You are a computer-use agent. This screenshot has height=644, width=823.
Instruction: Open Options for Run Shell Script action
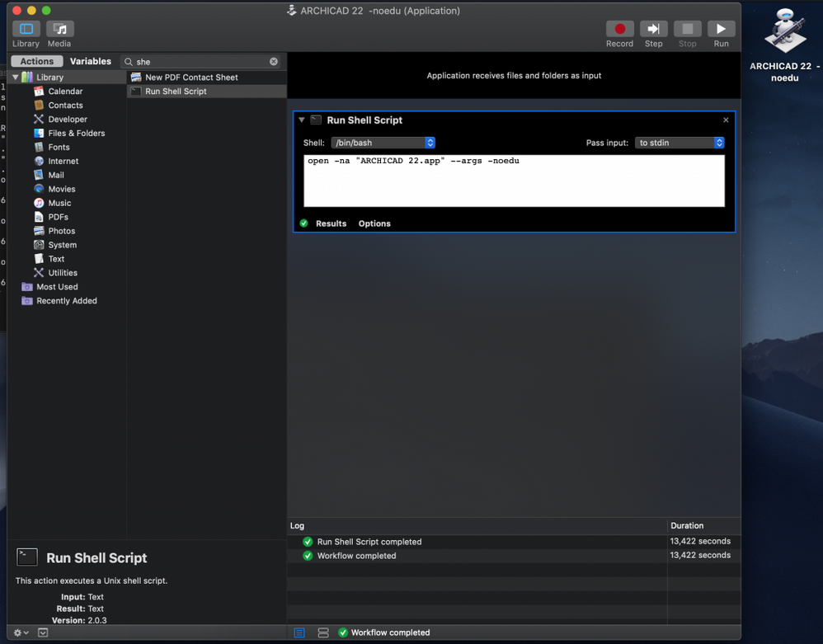[374, 223]
